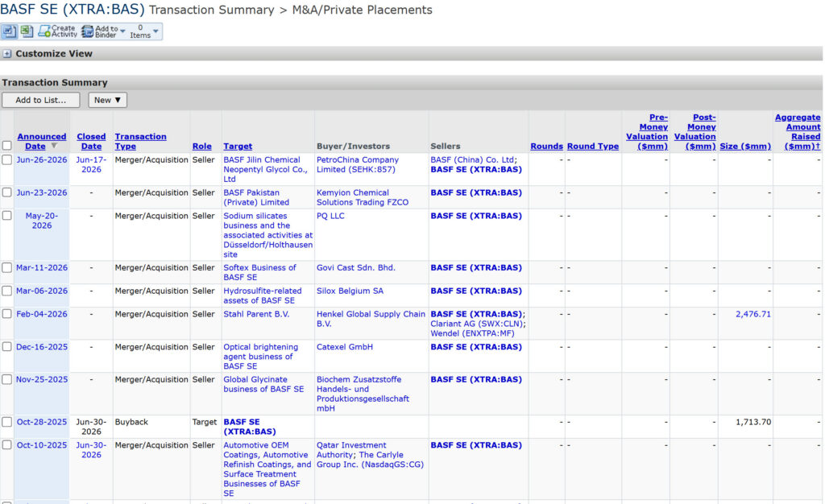Expand the Customize View section
The image size is (825, 504).
point(6,54)
